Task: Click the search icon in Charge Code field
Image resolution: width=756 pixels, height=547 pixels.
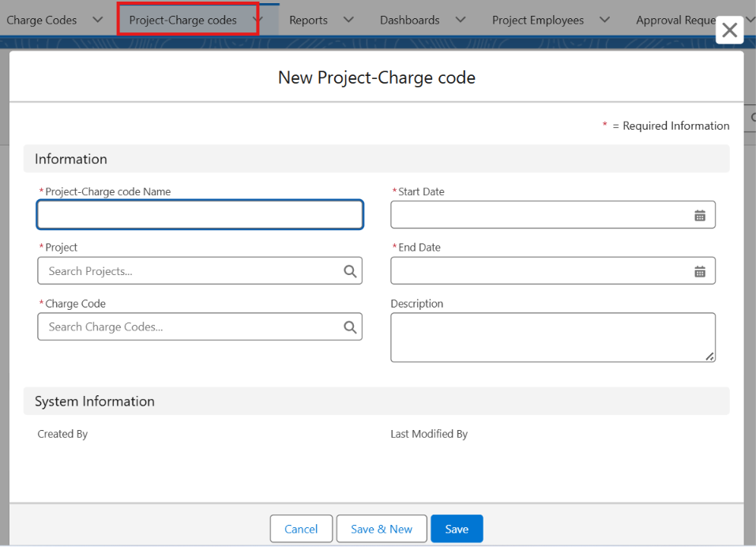Action: pos(350,327)
